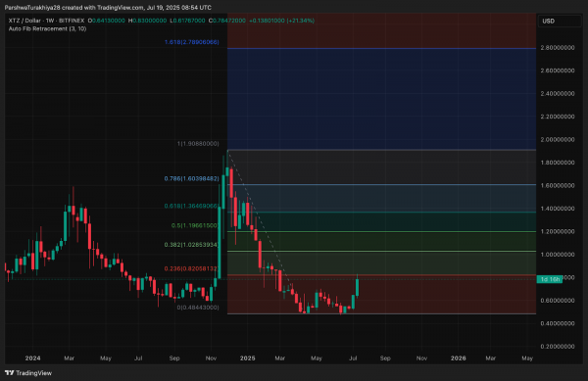Click the 0.382(1.02853934) Fibonacci label
Screen dimensions: 588x381
pyautogui.click(x=192, y=245)
